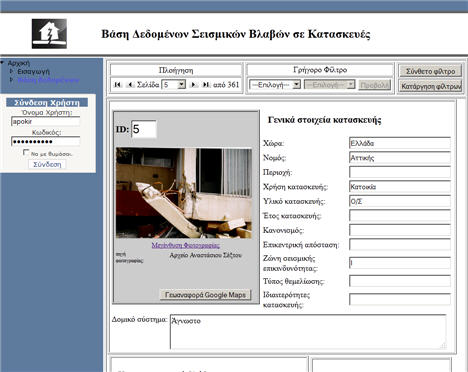This screenshot has width=468, height=372.
Task: Open Εισαγωγή in the sidebar menu
Action: 33,71
